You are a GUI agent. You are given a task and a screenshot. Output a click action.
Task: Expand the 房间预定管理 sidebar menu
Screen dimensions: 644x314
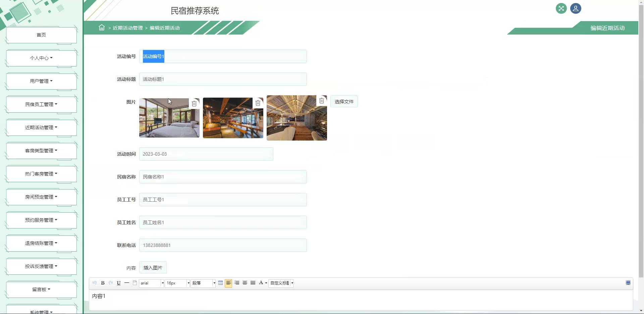tap(41, 197)
